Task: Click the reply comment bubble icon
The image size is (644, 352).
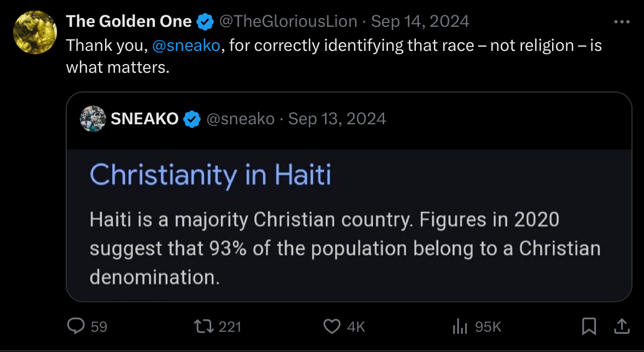Action: [x=74, y=326]
